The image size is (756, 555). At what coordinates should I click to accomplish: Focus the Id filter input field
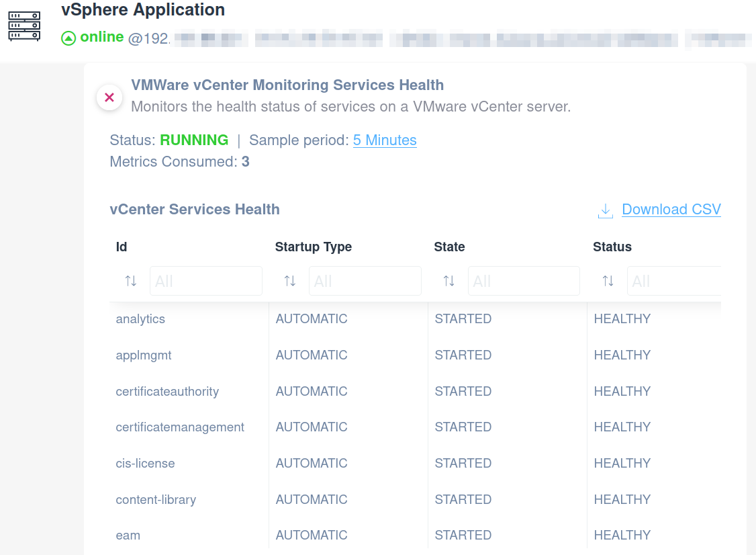coord(206,281)
